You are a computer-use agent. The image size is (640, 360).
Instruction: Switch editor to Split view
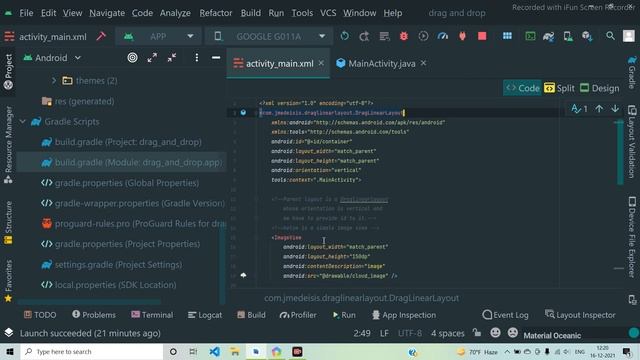(559, 88)
